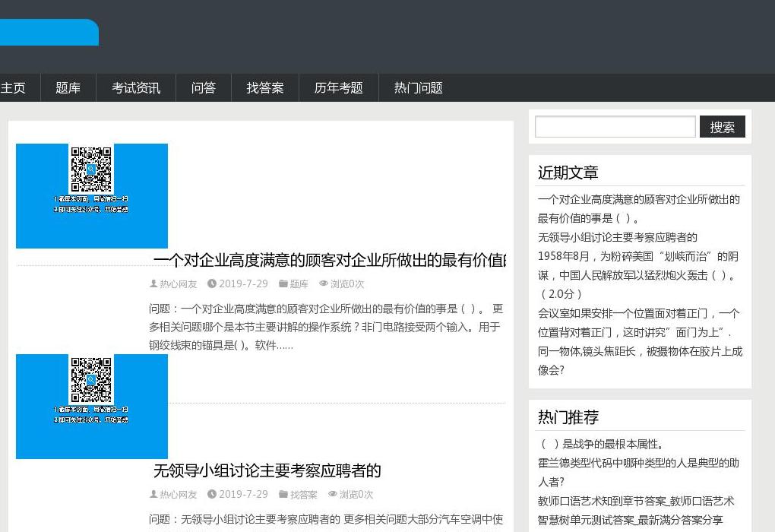Image resolution: width=775 pixels, height=532 pixels.
Task: Click the folder icon beside 题库
Action: tap(283, 283)
